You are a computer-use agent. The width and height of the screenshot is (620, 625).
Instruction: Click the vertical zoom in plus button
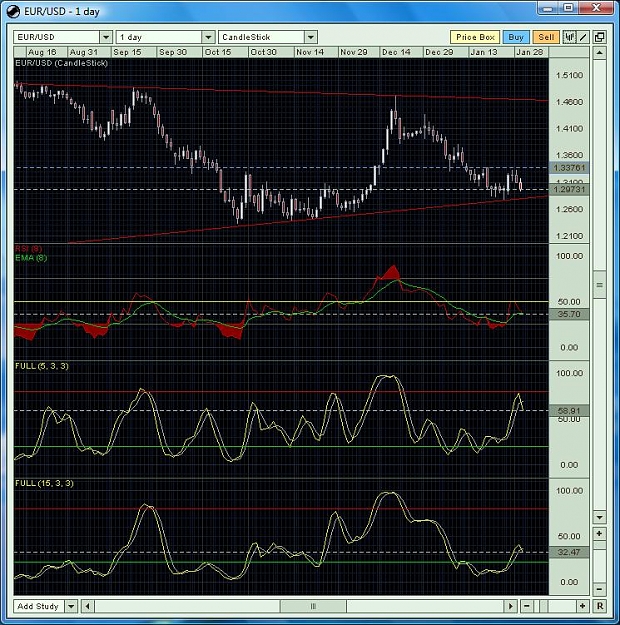tap(600, 533)
